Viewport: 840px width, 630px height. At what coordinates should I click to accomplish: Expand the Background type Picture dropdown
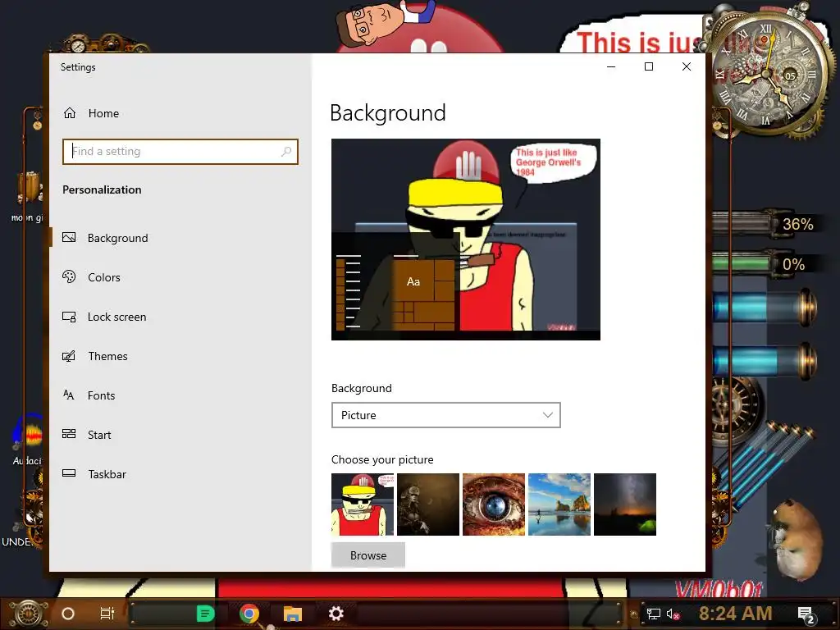(445, 415)
